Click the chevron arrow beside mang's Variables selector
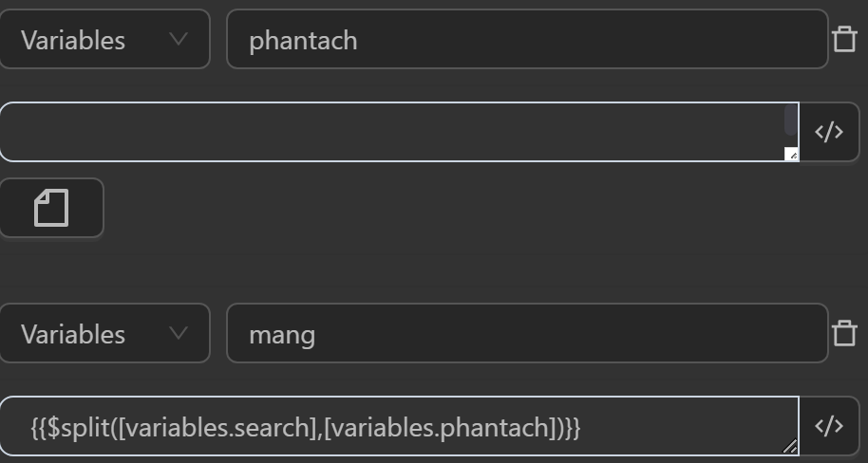 (178, 333)
